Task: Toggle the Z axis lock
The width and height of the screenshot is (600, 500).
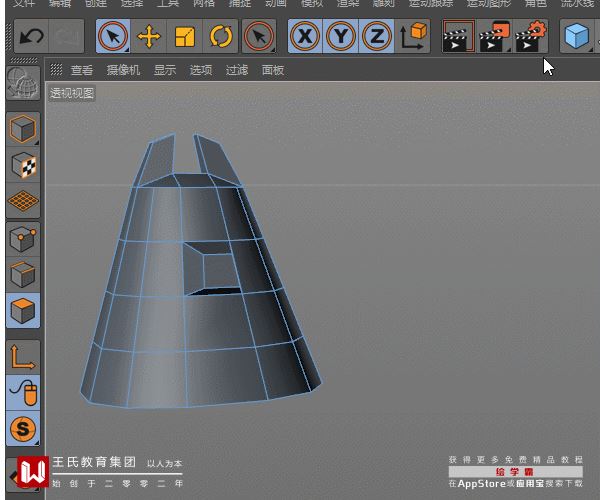Action: (377, 36)
